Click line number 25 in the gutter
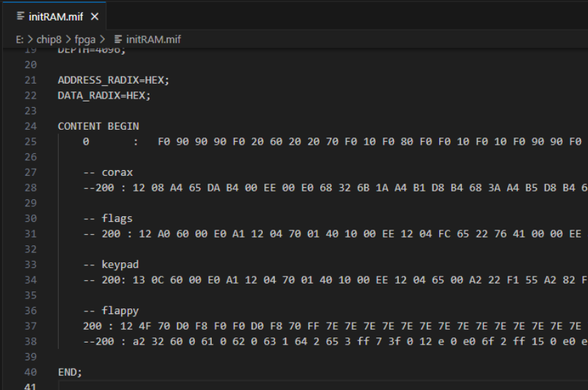This screenshot has width=588, height=390. pos(30,142)
